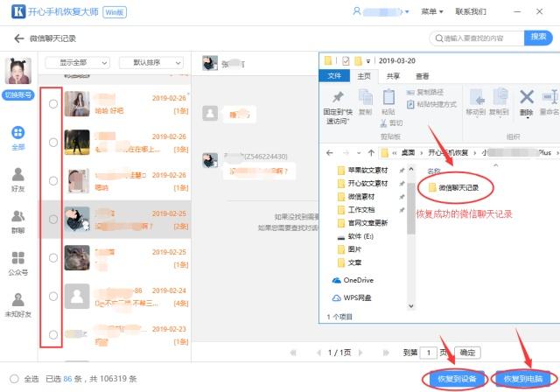
Task: Open the 未知好友 category
Action: [x=17, y=300]
